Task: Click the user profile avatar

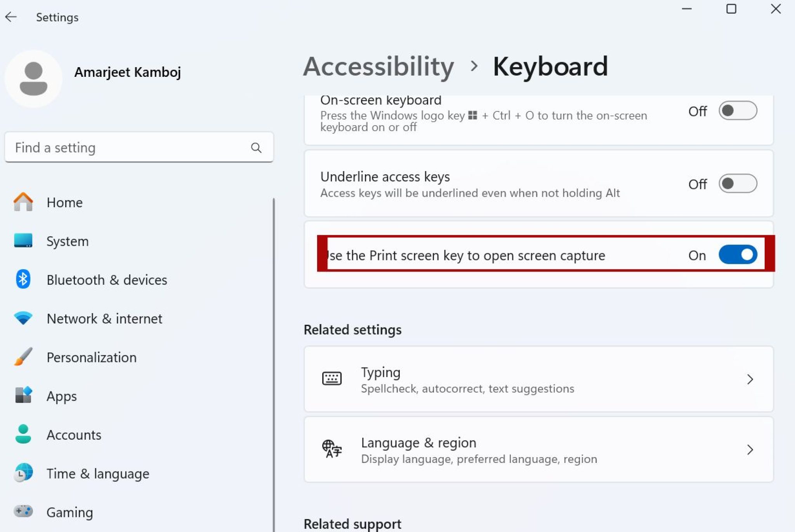Action: pos(33,78)
